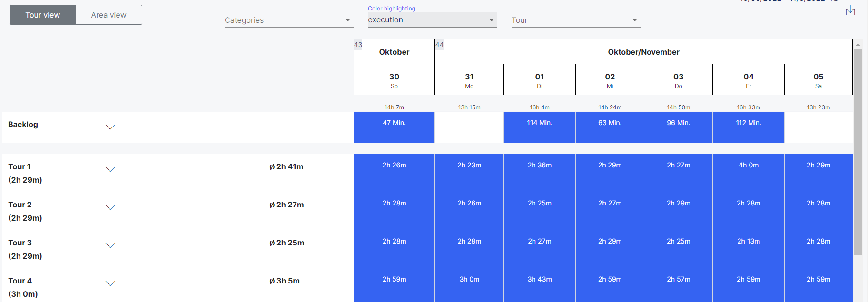Screen dimensions: 868x302
Task: Open the Color highlighting execution dropdown
Action: coord(432,19)
